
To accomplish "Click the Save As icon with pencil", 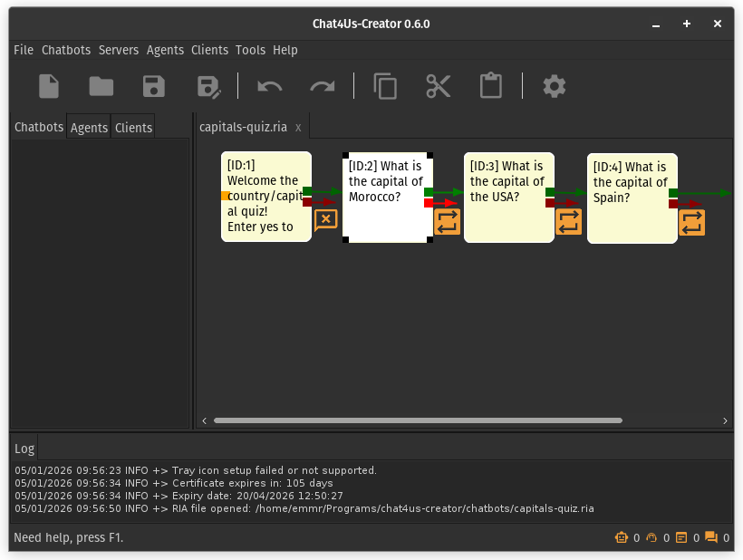I will point(209,86).
